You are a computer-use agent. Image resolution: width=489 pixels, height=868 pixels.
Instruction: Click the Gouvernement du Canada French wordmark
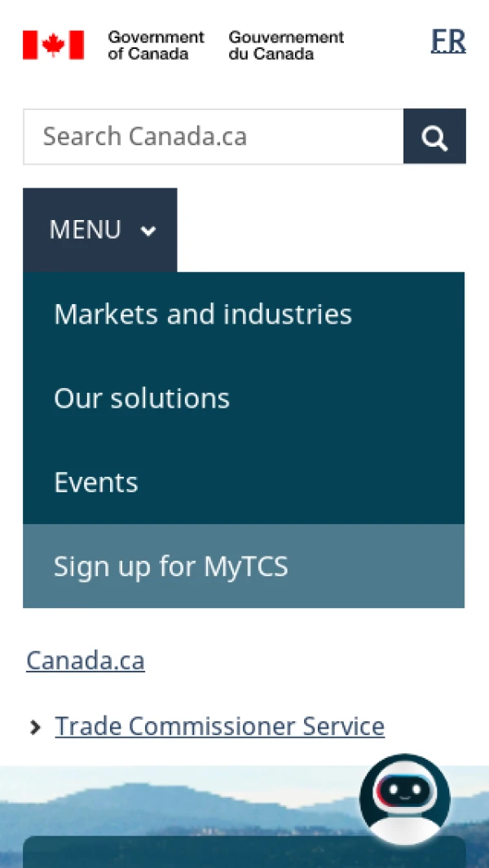(286, 45)
